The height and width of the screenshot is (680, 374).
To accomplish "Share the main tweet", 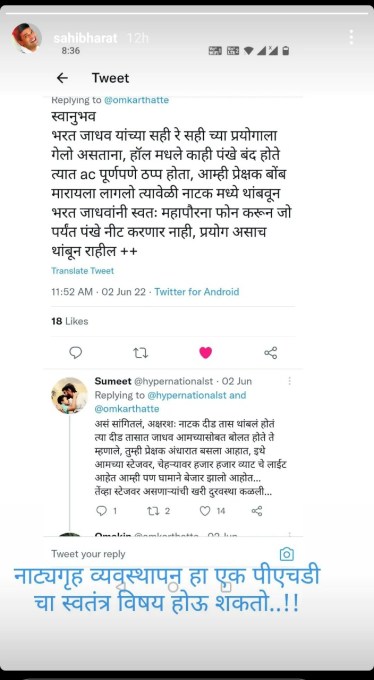I will click(x=271, y=353).
